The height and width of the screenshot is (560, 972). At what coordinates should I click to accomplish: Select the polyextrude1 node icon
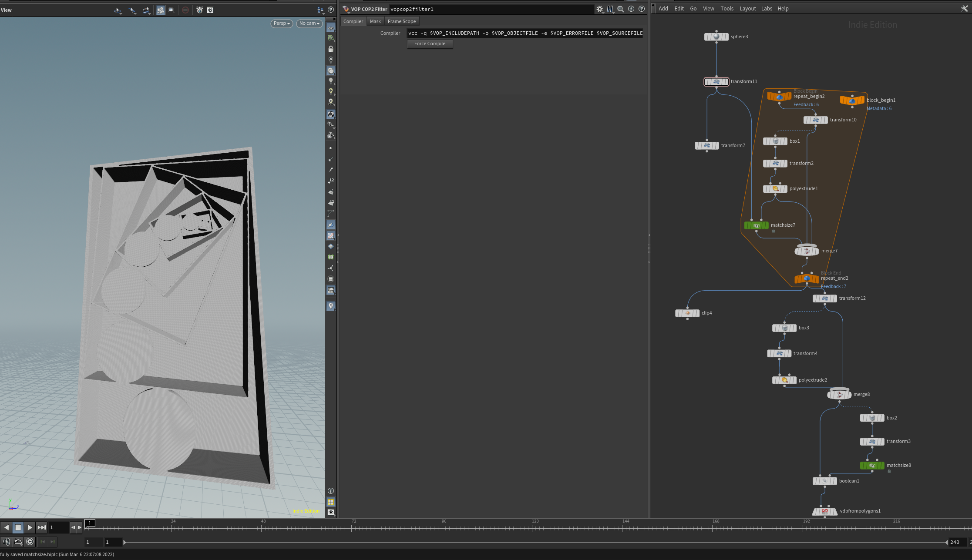pyautogui.click(x=775, y=189)
